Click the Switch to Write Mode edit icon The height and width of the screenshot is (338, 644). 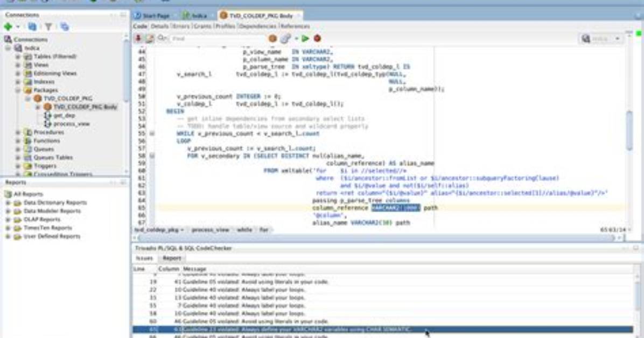point(150,38)
